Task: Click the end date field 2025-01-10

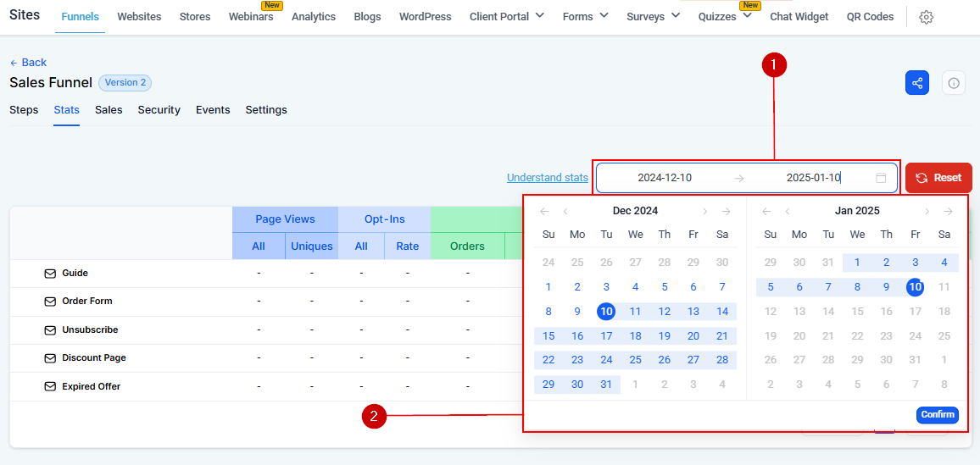Action: [x=813, y=178]
